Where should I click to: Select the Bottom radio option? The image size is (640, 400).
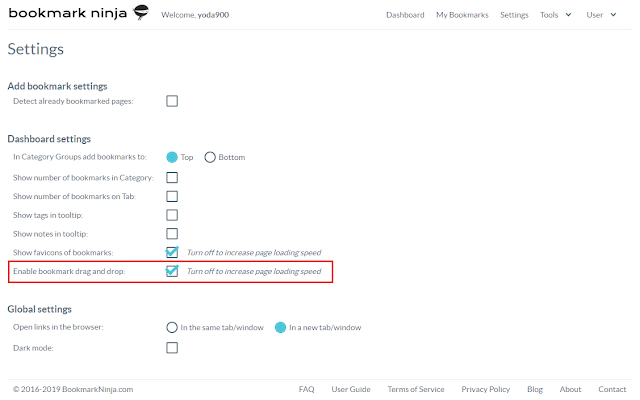(x=210, y=157)
